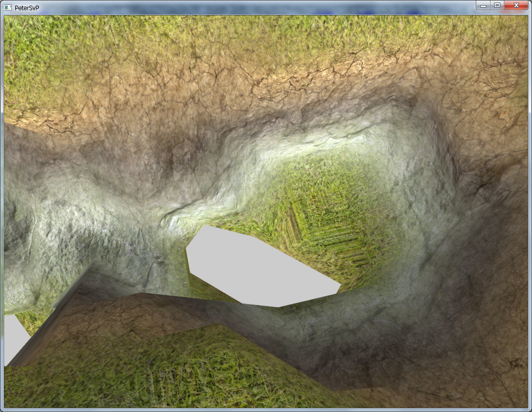532x412 pixels.
Task: Minimize the PeterSvP window
Action: click(x=482, y=5)
